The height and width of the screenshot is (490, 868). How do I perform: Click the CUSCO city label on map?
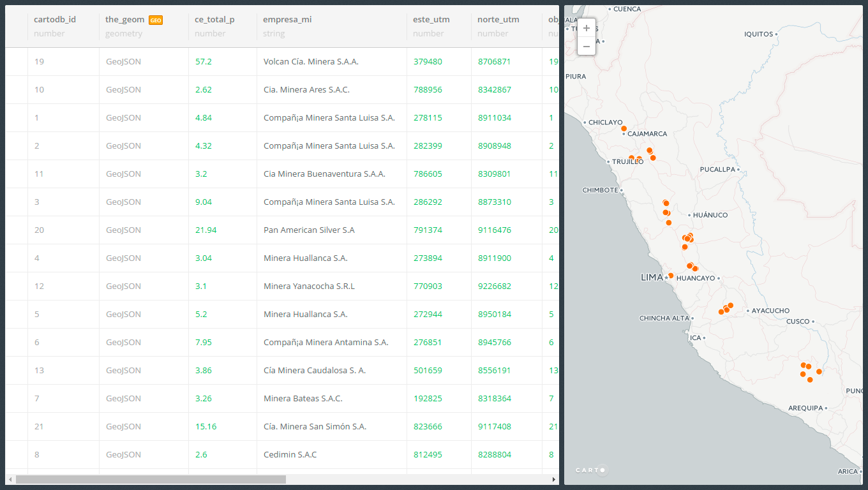798,322
